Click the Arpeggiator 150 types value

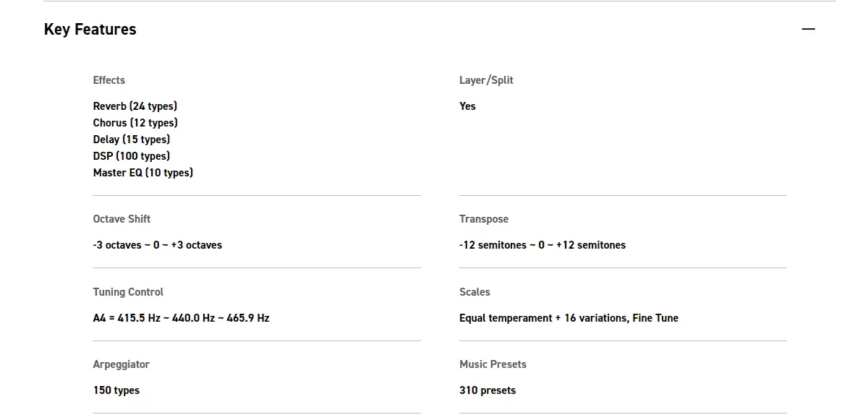116,390
